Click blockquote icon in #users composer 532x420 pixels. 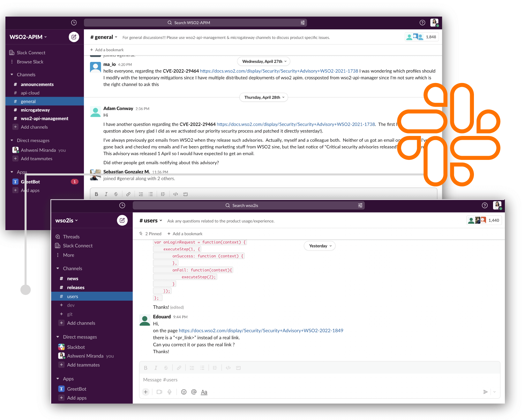(215, 368)
